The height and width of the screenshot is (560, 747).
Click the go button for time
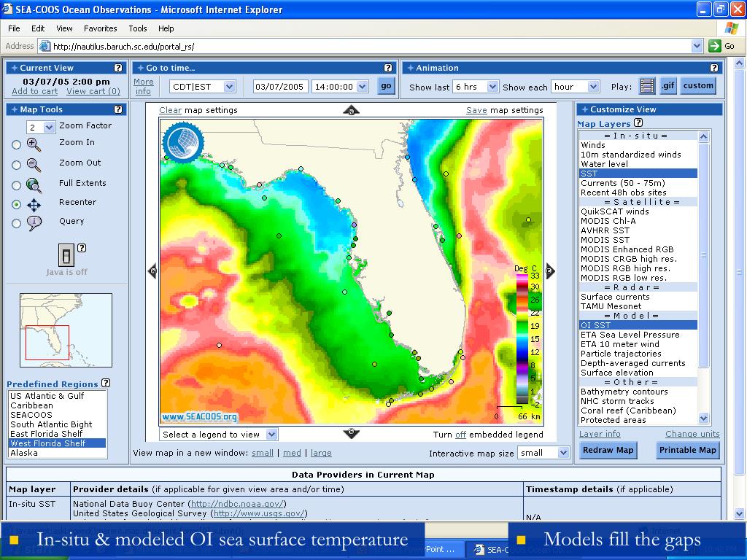click(x=386, y=86)
